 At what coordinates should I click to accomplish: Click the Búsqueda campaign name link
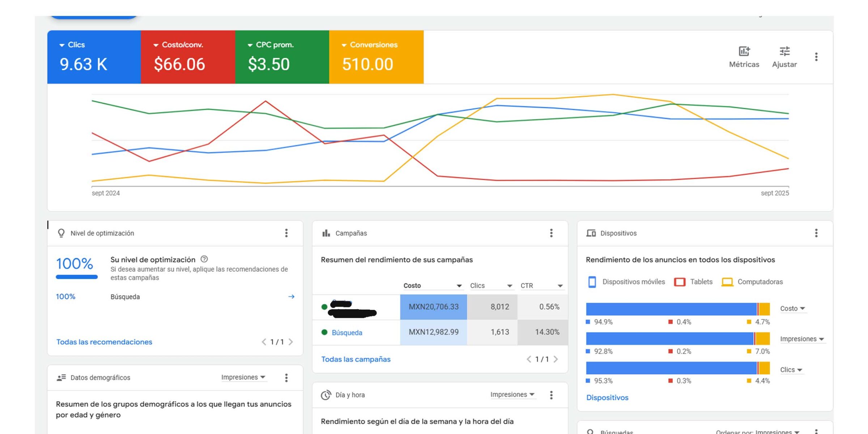click(x=347, y=332)
